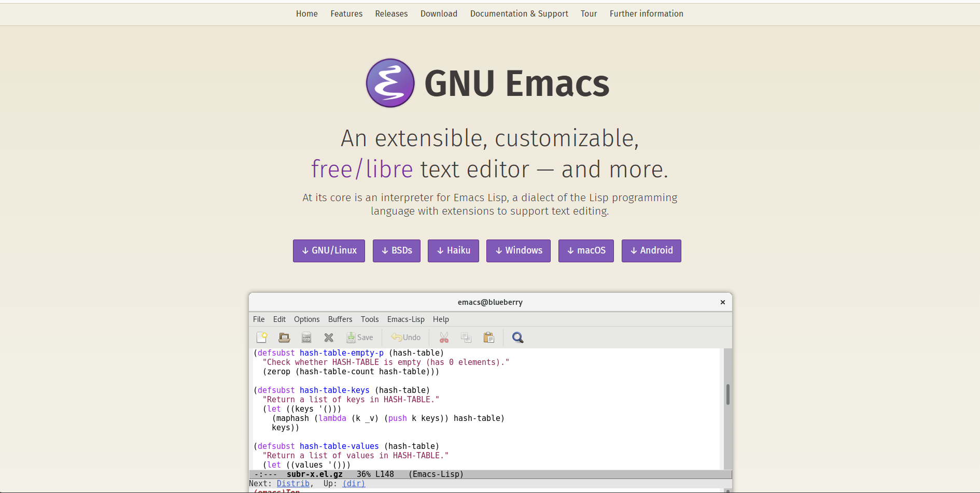
Task: Click the floppy disk icon in Emacs toolbar
Action: pos(306,337)
